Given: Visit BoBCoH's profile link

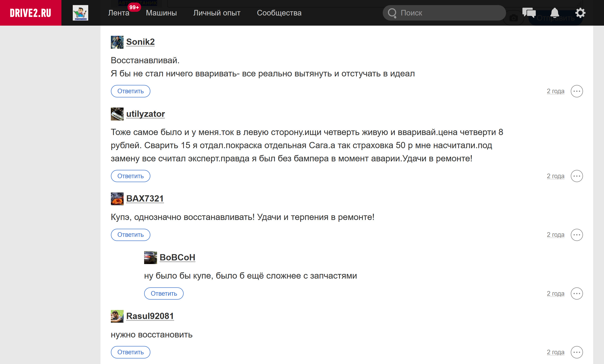Looking at the screenshot, I should pos(177,257).
